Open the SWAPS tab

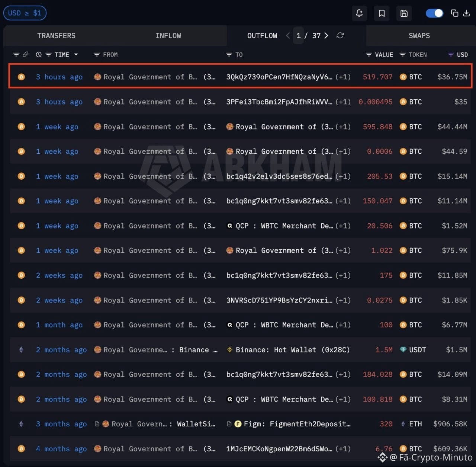419,36
